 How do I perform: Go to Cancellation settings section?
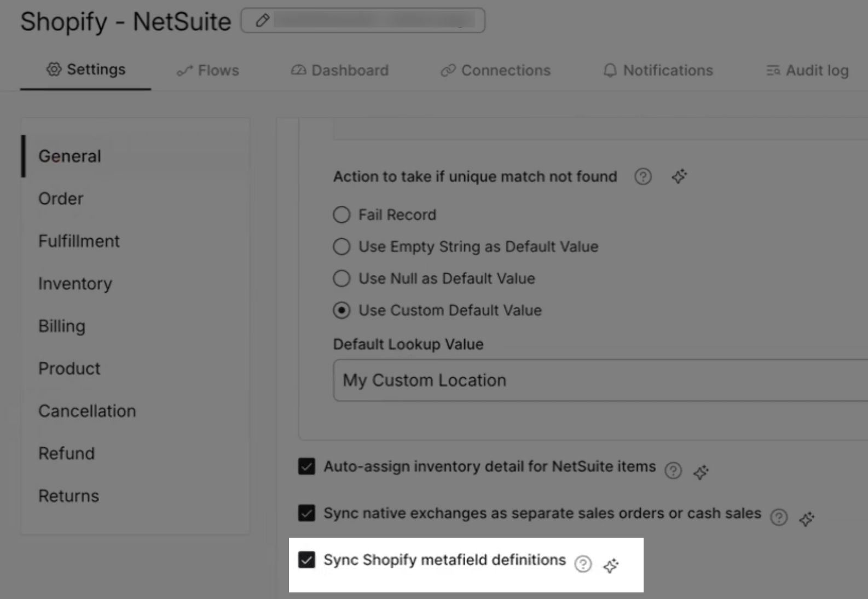pos(87,411)
